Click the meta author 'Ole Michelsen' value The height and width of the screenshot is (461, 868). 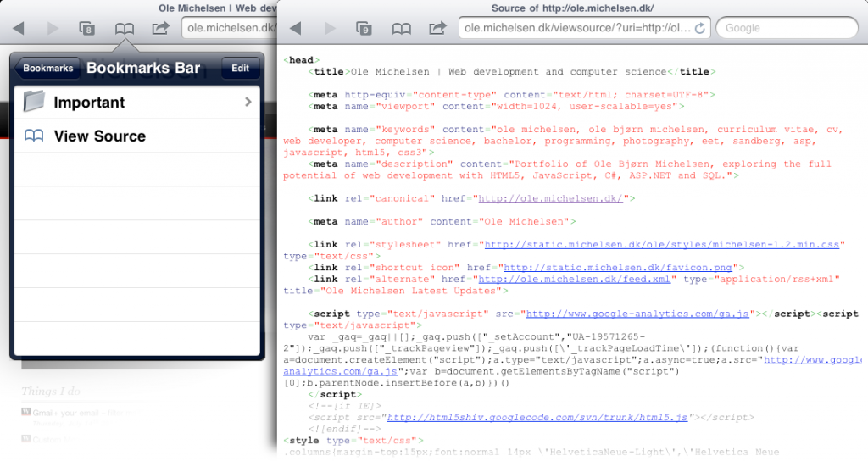524,222
